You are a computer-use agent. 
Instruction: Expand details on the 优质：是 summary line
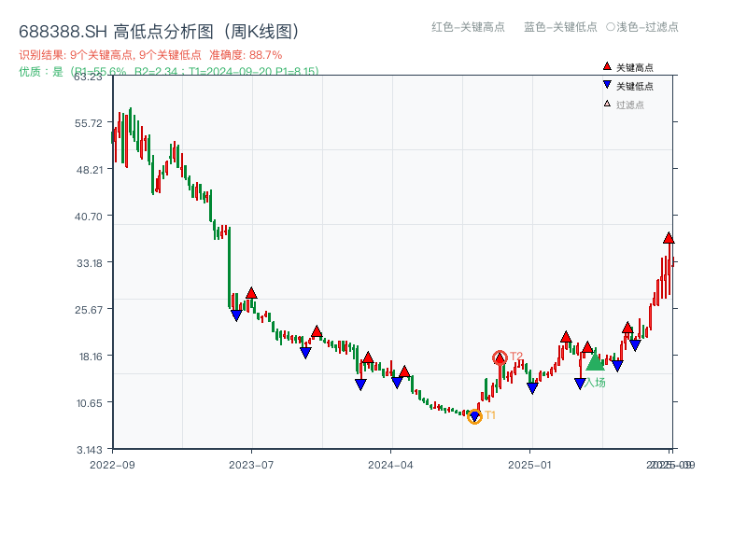pyautogui.click(x=37, y=68)
